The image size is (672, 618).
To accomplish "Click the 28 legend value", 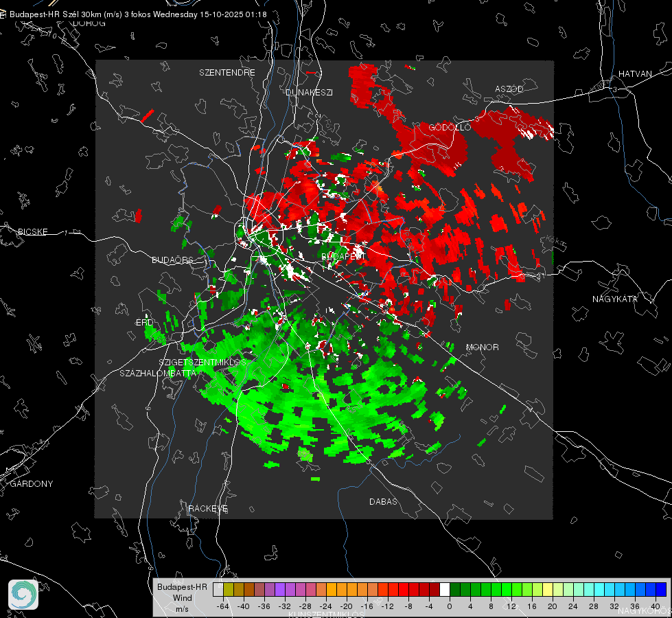I will coord(594,606).
